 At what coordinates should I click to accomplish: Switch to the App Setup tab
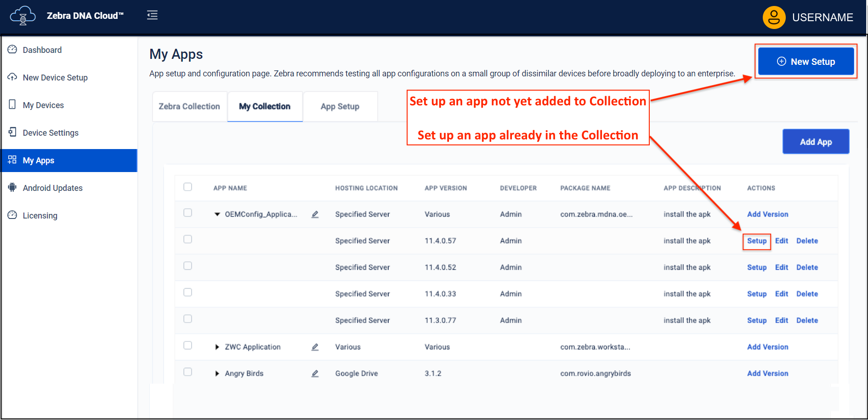tap(340, 106)
